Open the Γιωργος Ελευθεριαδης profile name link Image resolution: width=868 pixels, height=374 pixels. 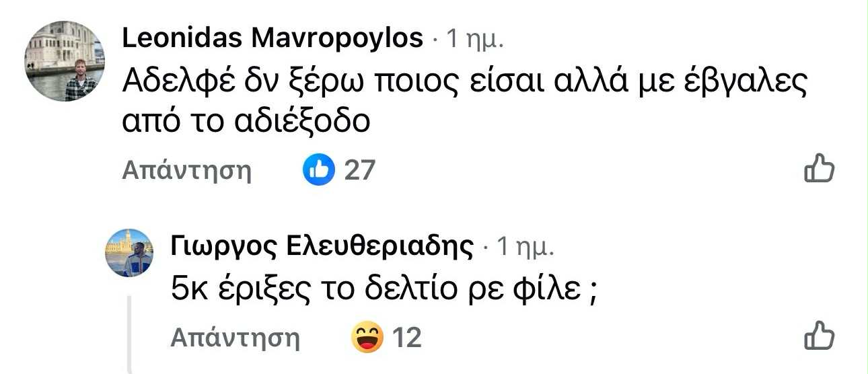[x=323, y=247]
